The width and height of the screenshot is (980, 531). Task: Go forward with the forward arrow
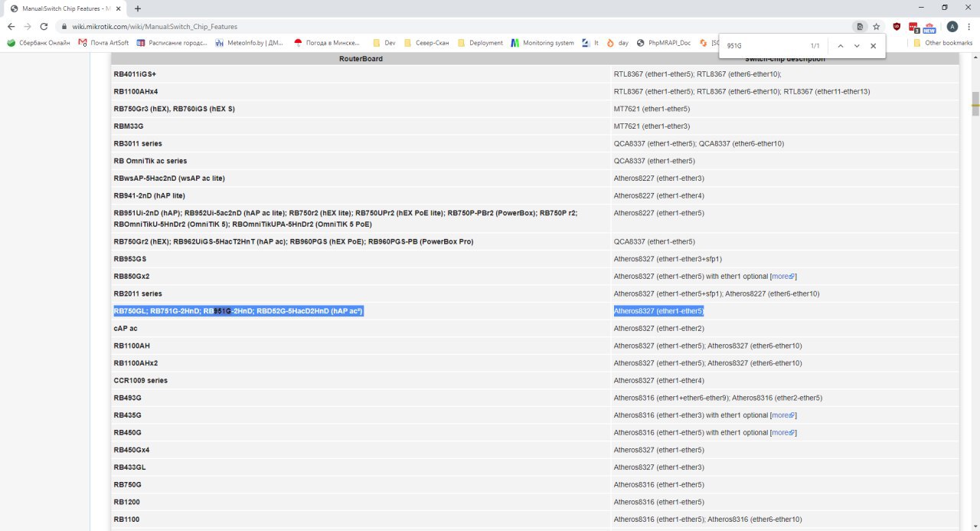28,26
